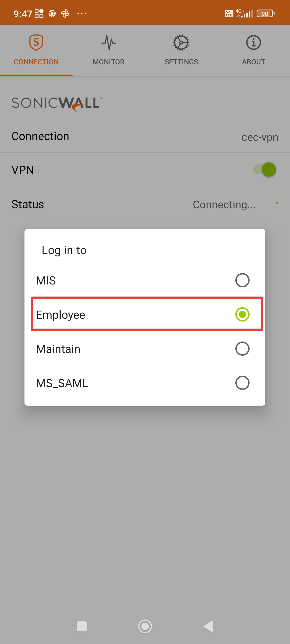Select the Maintain radio button

click(242, 349)
